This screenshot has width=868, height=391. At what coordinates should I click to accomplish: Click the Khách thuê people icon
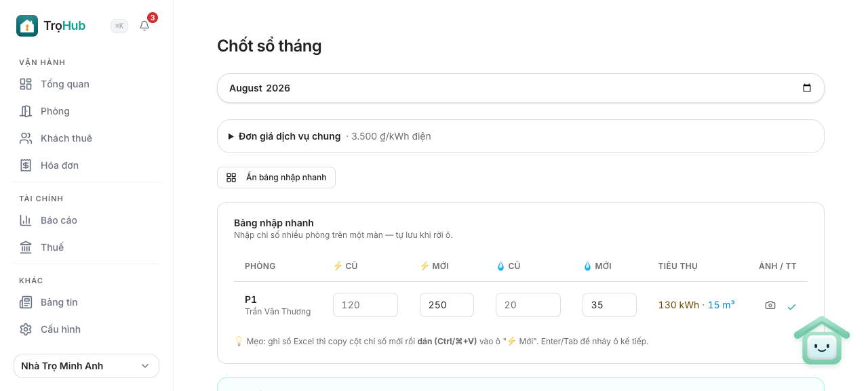[x=26, y=138]
